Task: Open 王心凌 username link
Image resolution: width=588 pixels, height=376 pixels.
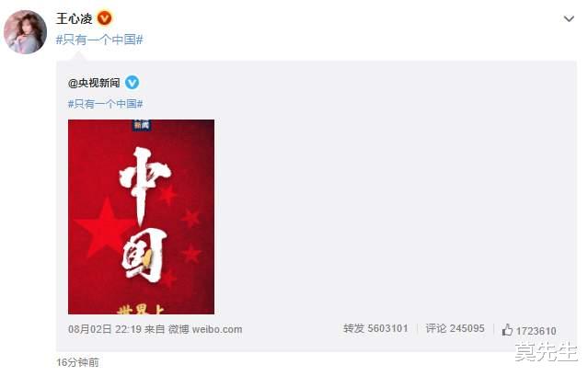Action: click(x=75, y=18)
